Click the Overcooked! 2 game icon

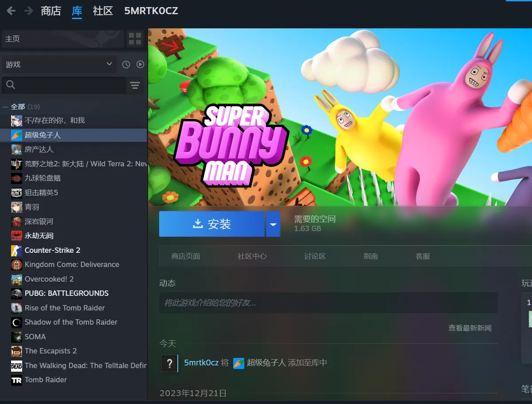[16, 279]
